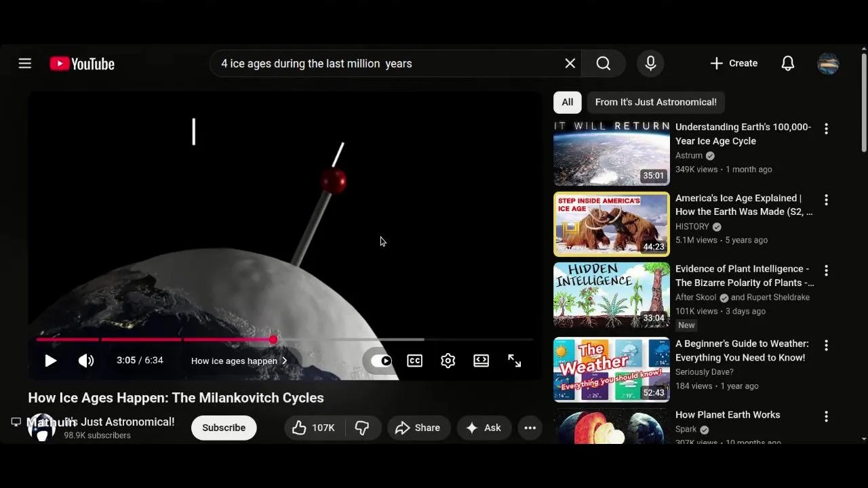Image resolution: width=868 pixels, height=488 pixels.
Task: Subscribe to It's Just Astronomical!
Action: pos(224,428)
